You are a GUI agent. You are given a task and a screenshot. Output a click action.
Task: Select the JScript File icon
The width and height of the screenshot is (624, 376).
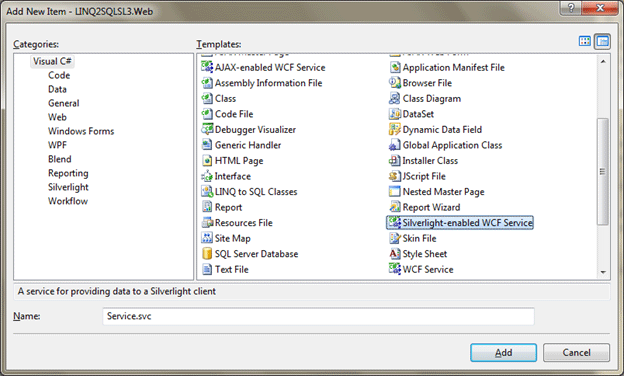(x=395, y=176)
